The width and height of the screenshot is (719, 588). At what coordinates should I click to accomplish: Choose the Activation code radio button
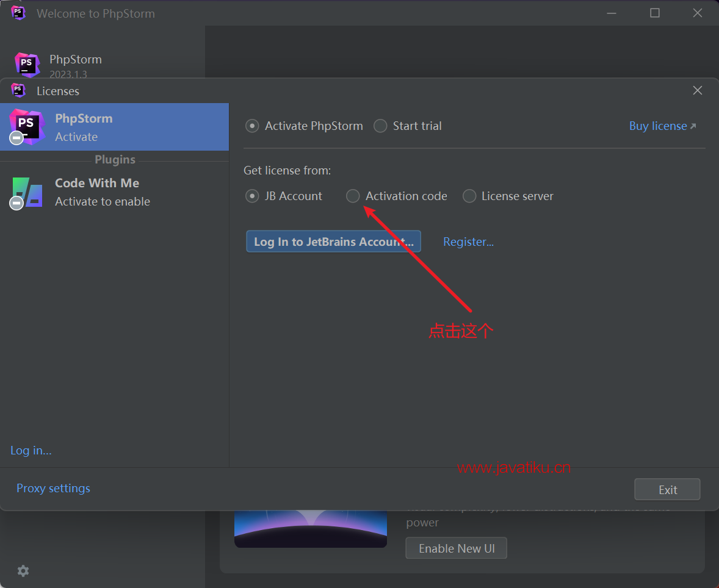pos(353,196)
